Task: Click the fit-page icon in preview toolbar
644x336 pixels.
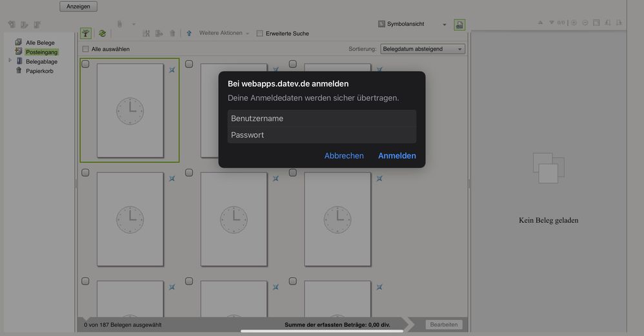Action: [x=596, y=23]
